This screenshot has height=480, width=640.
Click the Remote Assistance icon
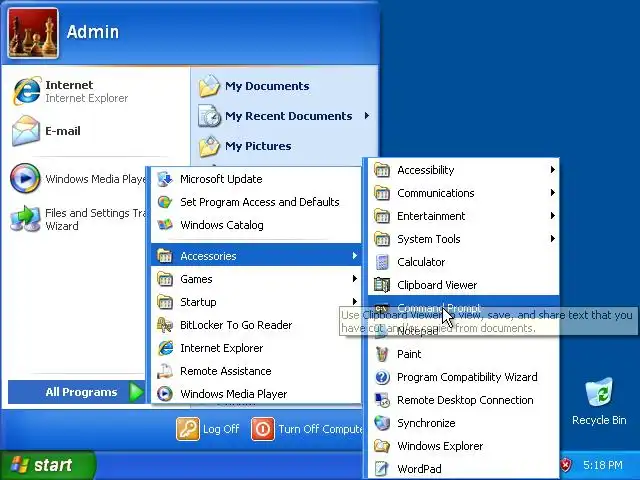(x=165, y=371)
